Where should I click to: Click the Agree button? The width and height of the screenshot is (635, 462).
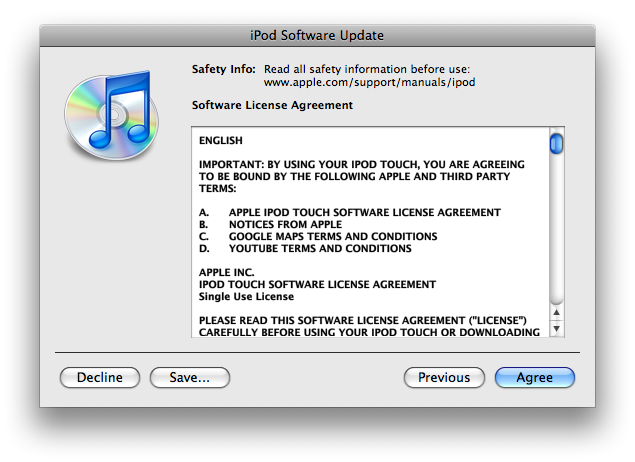535,377
